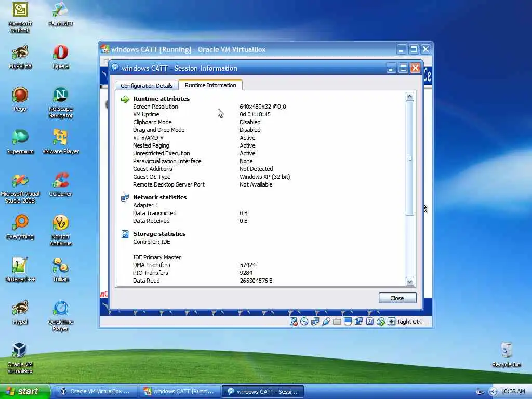This screenshot has height=399, width=532.
Task: Click the vertical scrollbar thumb in Session Information
Action: (x=409, y=158)
